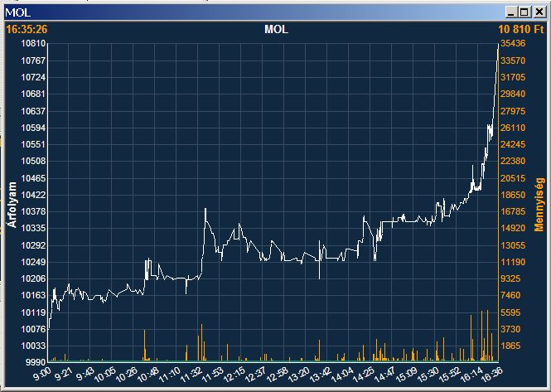Click the Mennyiség axis label

pyautogui.click(x=539, y=204)
